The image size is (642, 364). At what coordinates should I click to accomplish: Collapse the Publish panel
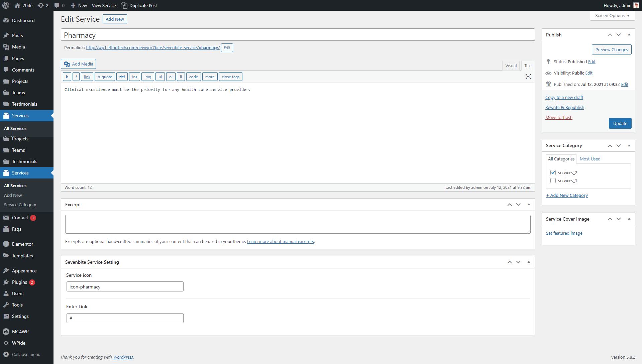629,35
